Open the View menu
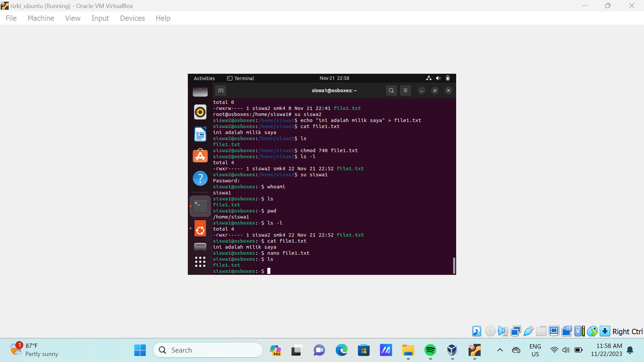The image size is (644, 362). point(72,18)
